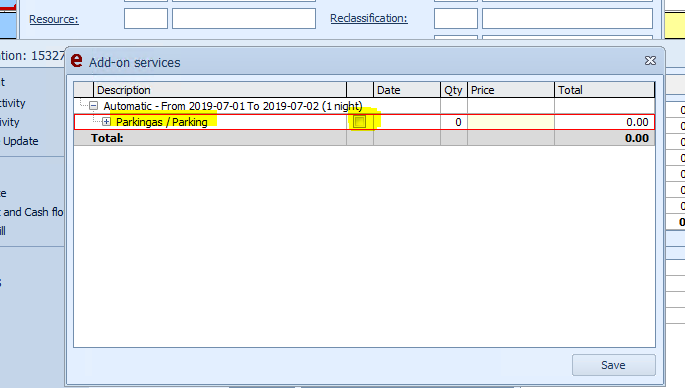Open the Reclassification link in background form
Viewport: 685px width, 388px height.
[369, 18]
